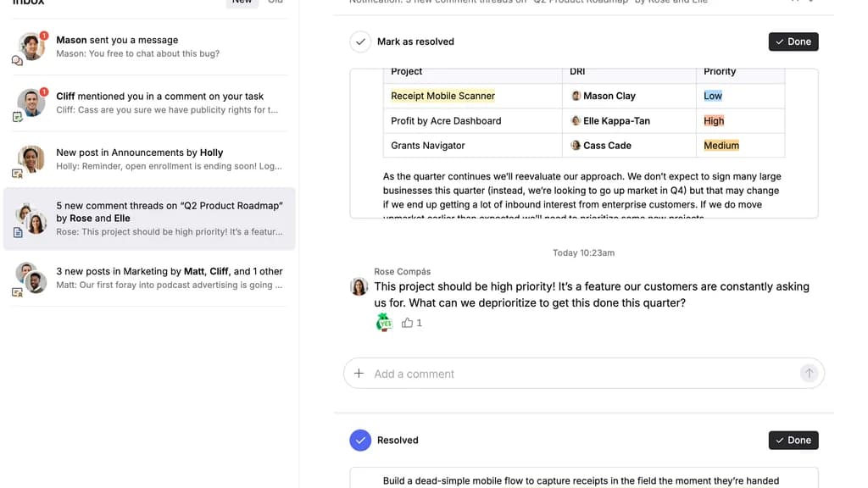Screen dimensions: 868x488
Task: Click Holly's avatar in the inbox list
Action: point(31,158)
